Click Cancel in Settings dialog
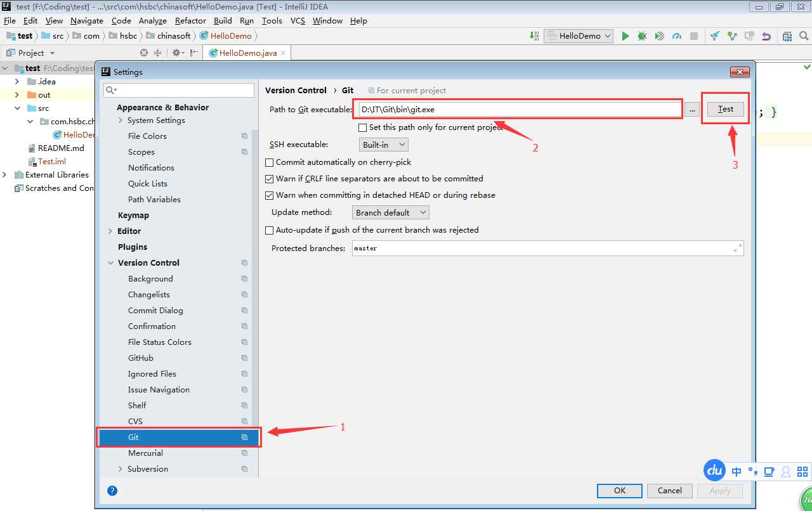 tap(670, 490)
